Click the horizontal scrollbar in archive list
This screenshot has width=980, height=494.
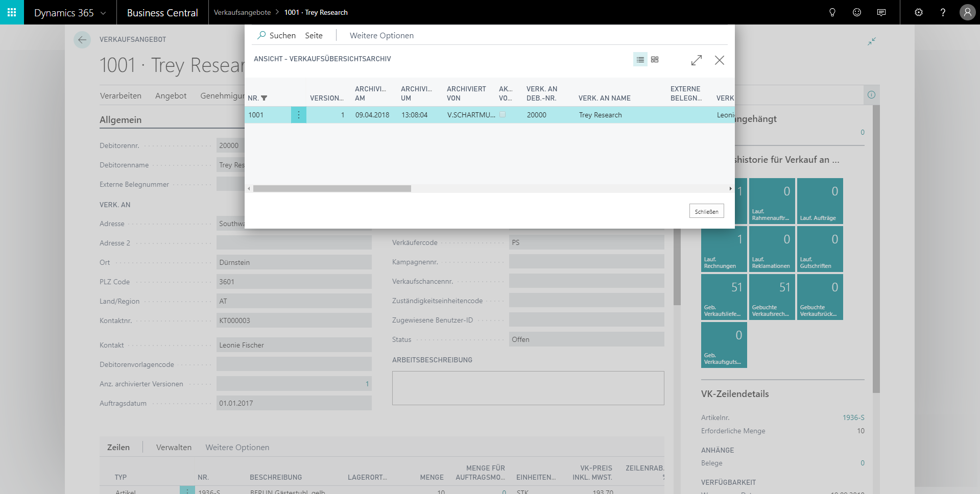point(332,189)
